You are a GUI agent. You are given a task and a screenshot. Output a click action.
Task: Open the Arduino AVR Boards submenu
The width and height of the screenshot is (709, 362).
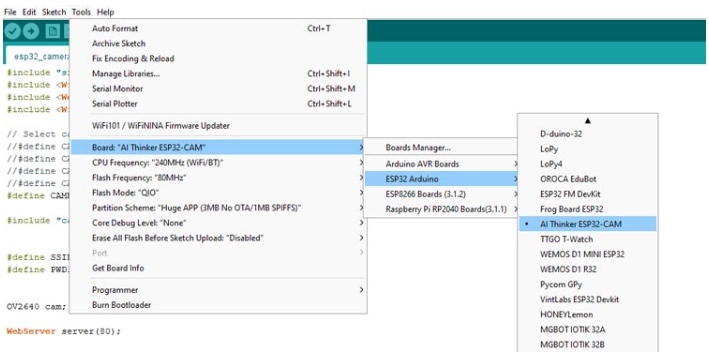pos(441,164)
